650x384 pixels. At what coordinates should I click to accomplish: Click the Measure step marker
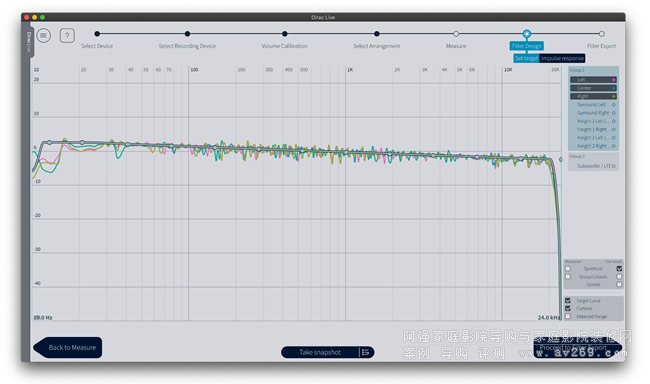[x=456, y=34]
